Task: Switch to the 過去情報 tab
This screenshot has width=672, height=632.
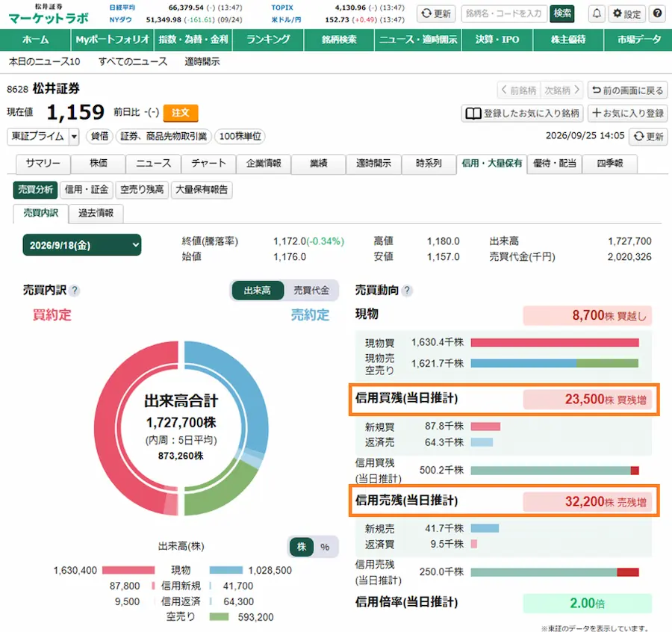Action: [x=96, y=213]
